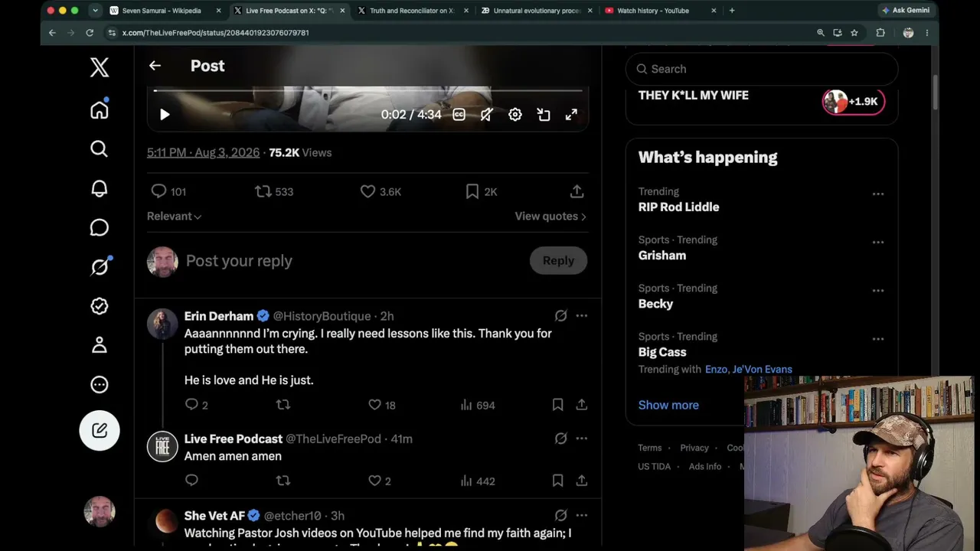Share Live Free Podcast's Amen comment
This screenshot has width=980, height=551.
pyautogui.click(x=582, y=481)
